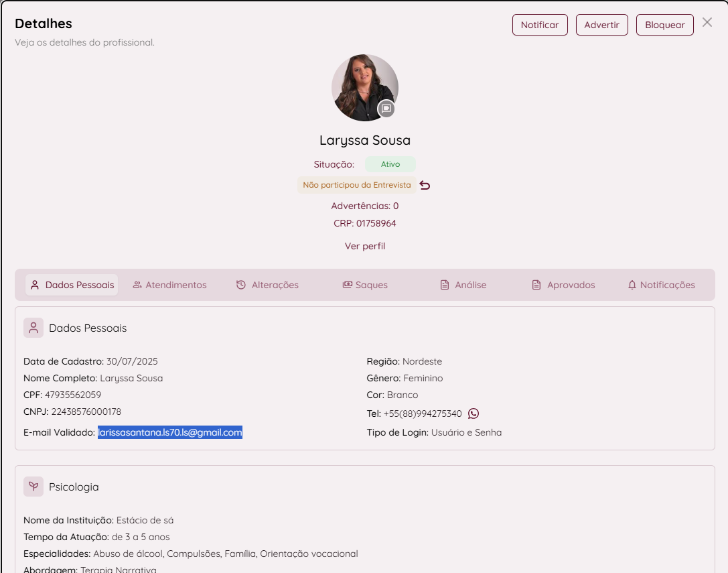Select the Dados Pessoais tab

tap(72, 285)
